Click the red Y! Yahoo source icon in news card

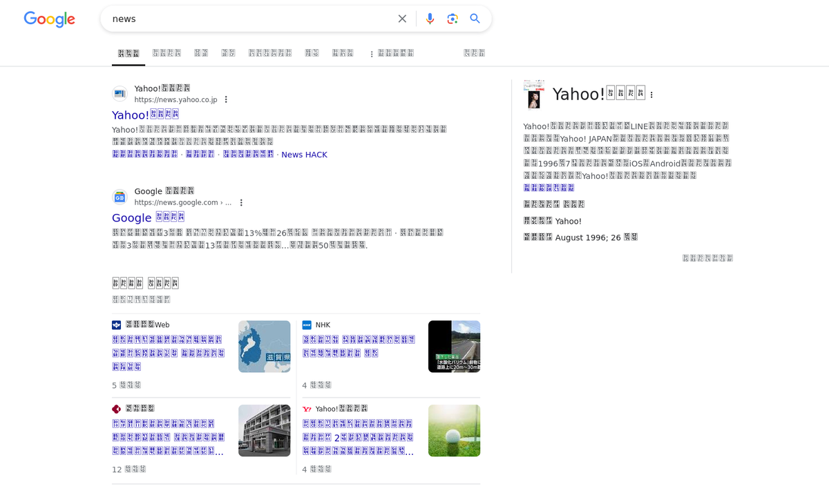(x=307, y=409)
